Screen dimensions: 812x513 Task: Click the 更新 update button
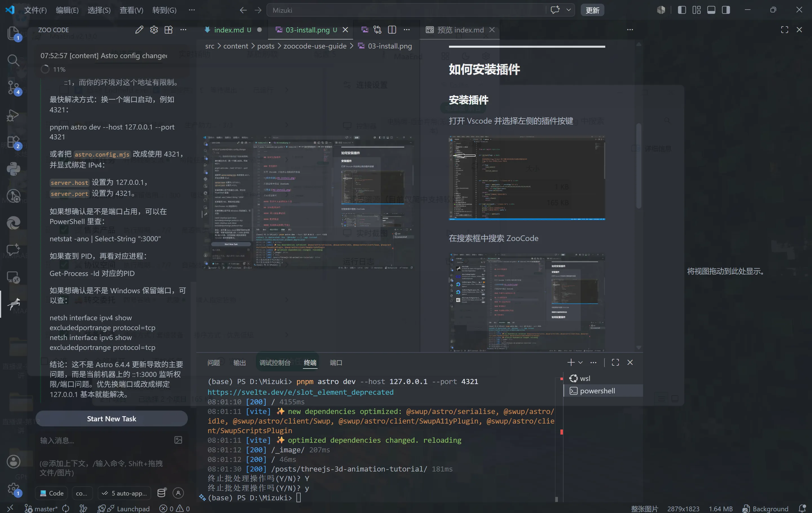[592, 10]
